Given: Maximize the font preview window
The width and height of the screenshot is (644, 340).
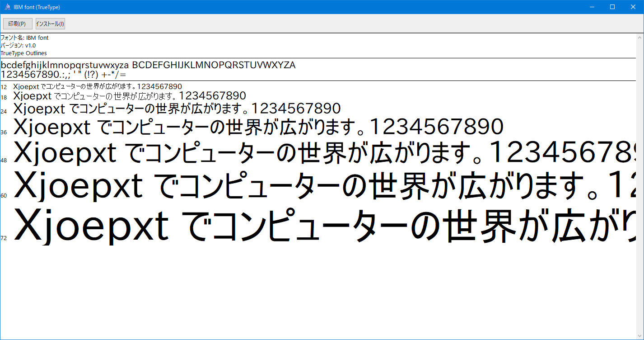Looking at the screenshot, I should pyautogui.click(x=612, y=7).
